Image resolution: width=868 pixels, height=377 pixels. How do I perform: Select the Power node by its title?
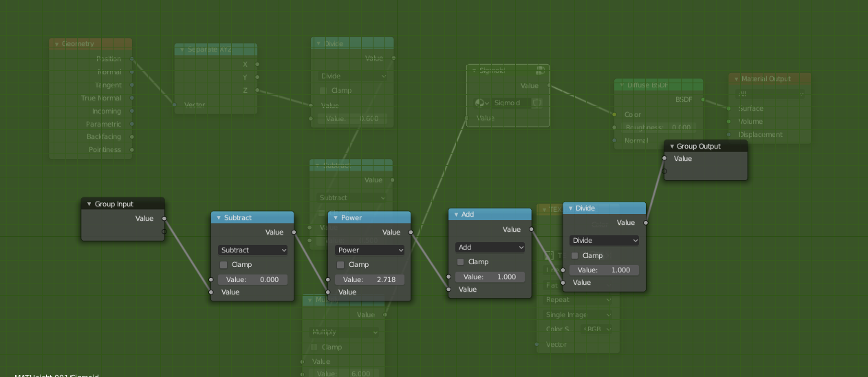[x=351, y=218]
